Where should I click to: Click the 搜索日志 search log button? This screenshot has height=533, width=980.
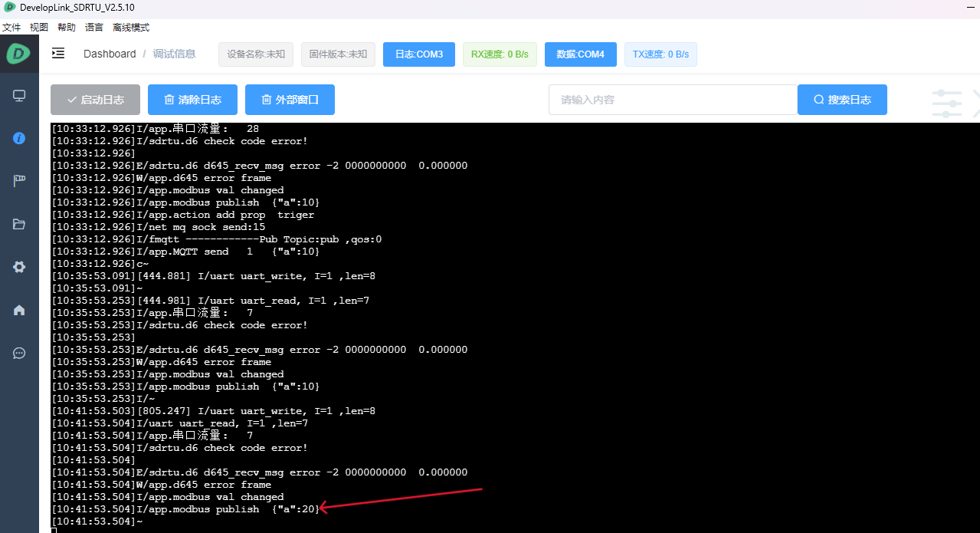842,100
